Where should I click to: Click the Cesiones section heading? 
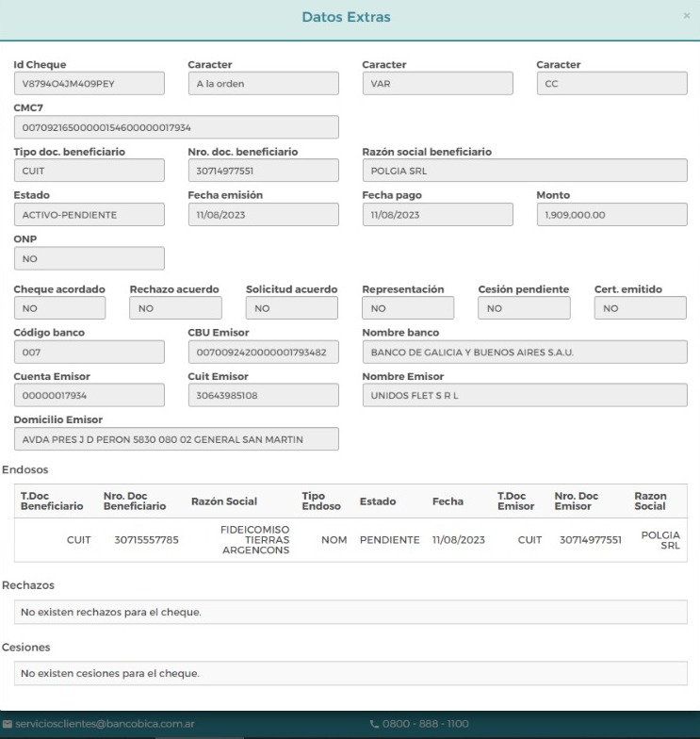coord(26,648)
